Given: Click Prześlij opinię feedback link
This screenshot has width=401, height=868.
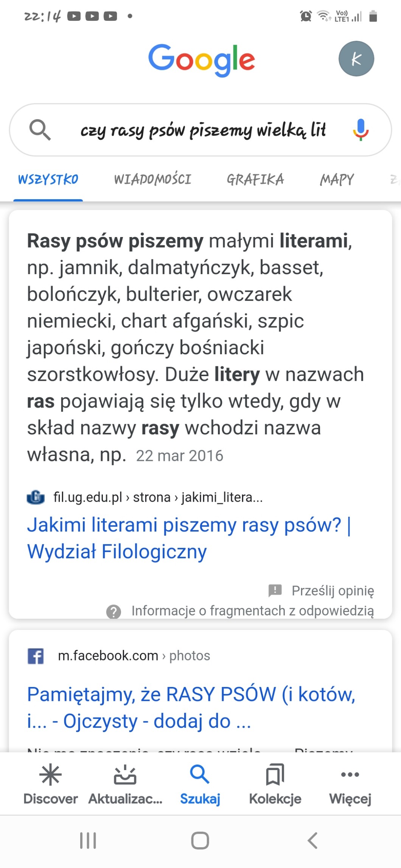Looking at the screenshot, I should (x=333, y=591).
